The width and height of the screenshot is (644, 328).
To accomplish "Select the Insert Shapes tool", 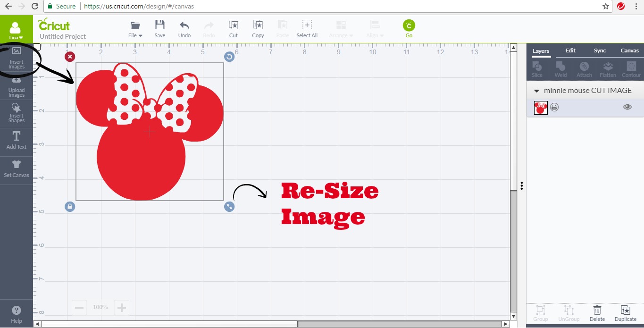I will (16, 113).
